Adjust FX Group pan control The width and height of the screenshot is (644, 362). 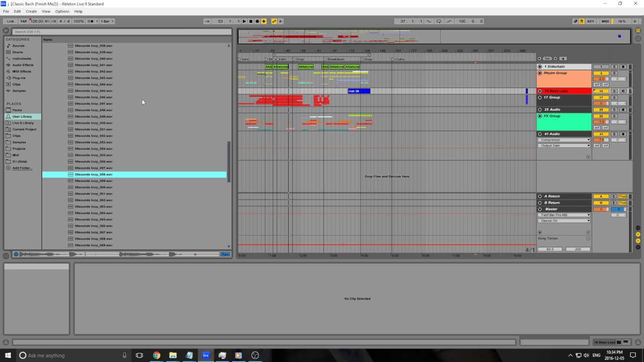[x=618, y=122]
